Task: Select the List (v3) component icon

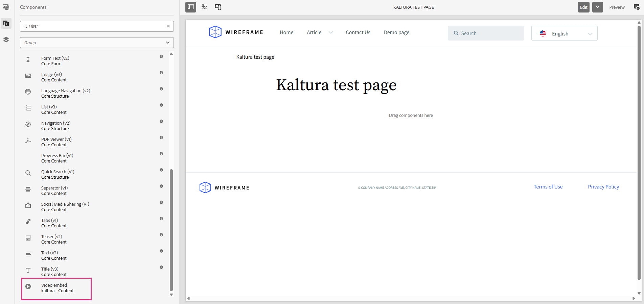Action: tap(28, 108)
